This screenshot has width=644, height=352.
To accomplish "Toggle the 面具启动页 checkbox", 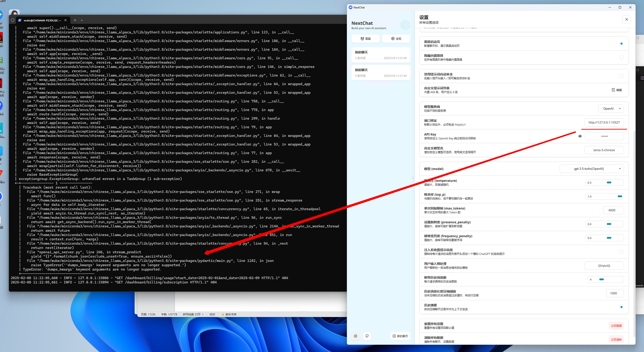I will pos(621,44).
